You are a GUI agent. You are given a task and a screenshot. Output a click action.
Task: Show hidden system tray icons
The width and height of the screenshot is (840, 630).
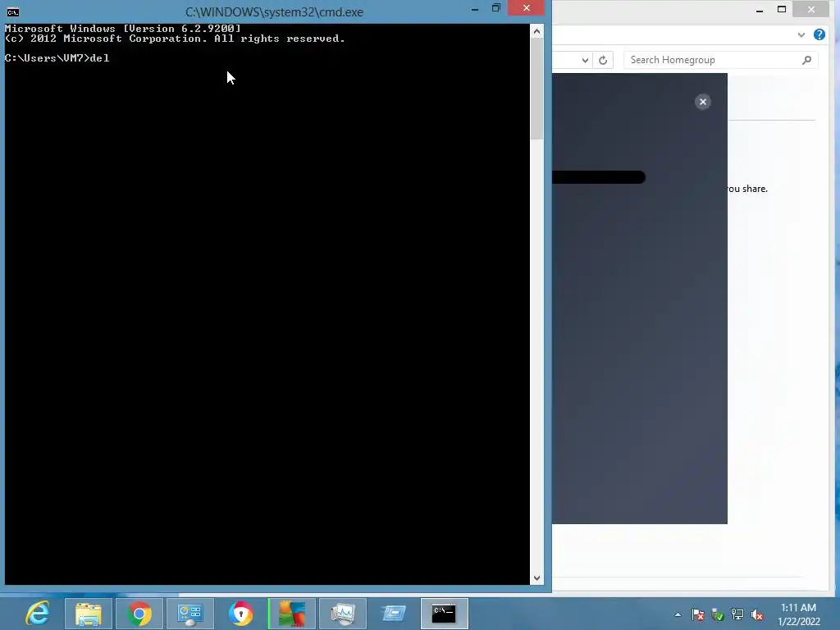coord(678,614)
